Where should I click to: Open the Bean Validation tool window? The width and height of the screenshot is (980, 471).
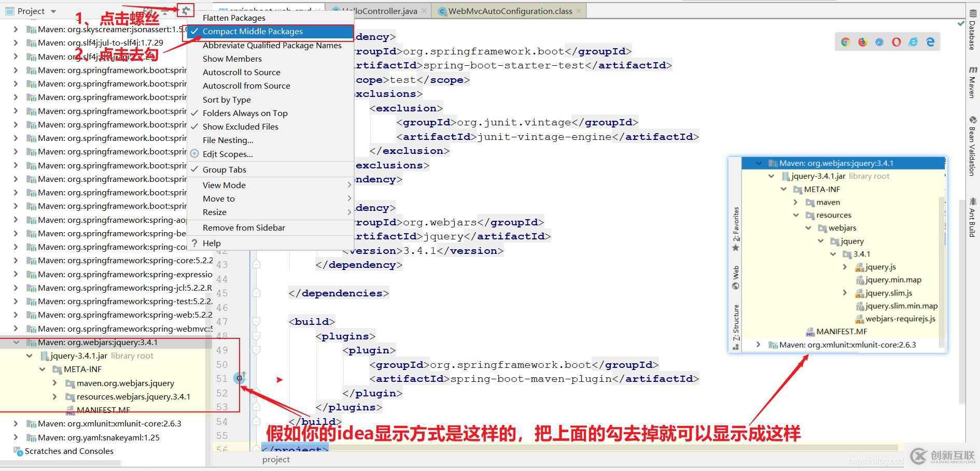pos(972,146)
